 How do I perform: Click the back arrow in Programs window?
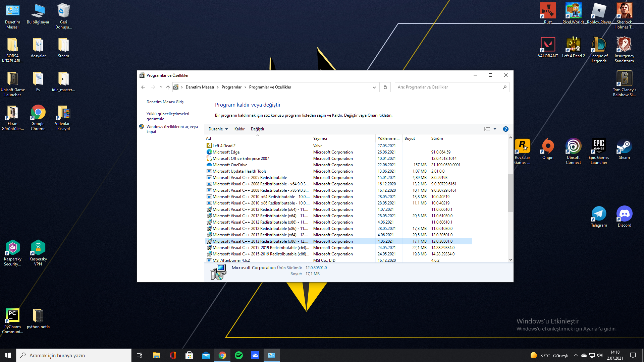point(143,87)
